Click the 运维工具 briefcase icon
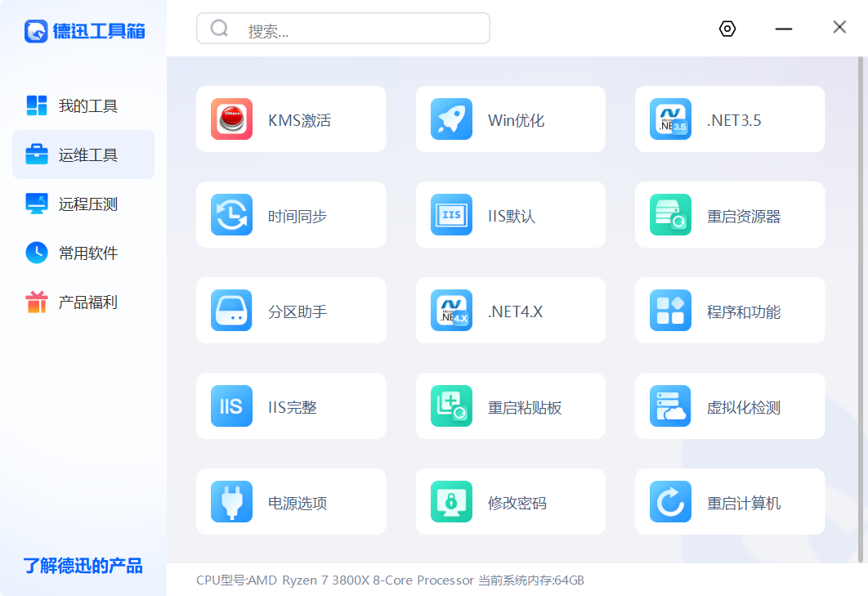 tap(37, 155)
